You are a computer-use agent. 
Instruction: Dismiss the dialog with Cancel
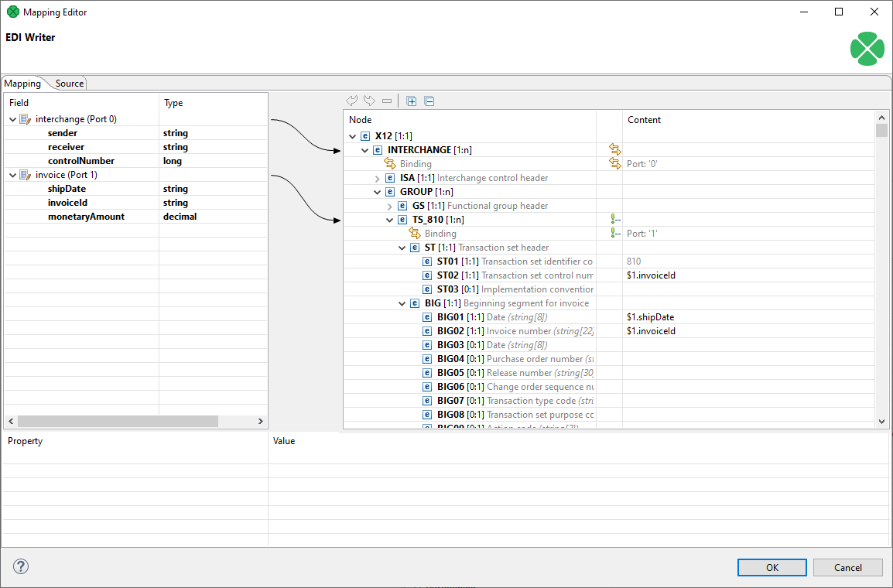[x=847, y=567]
